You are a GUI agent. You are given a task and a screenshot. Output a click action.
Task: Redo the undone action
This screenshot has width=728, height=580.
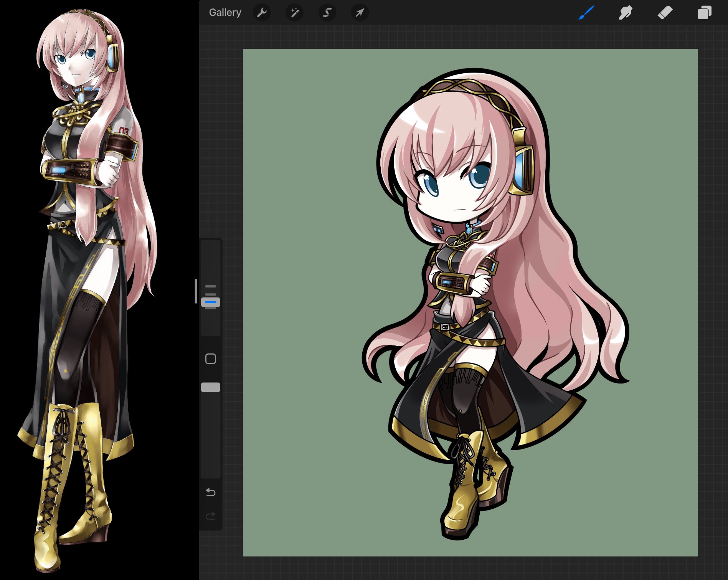[210, 516]
